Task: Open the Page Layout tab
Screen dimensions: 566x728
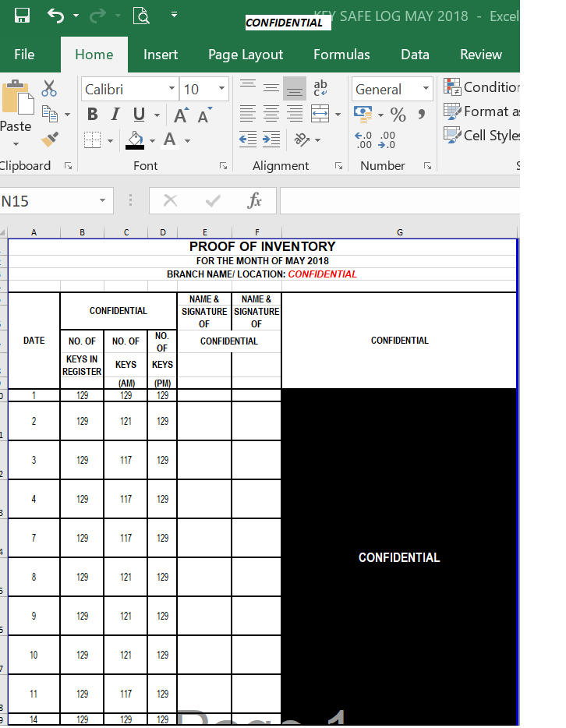Action: click(246, 55)
